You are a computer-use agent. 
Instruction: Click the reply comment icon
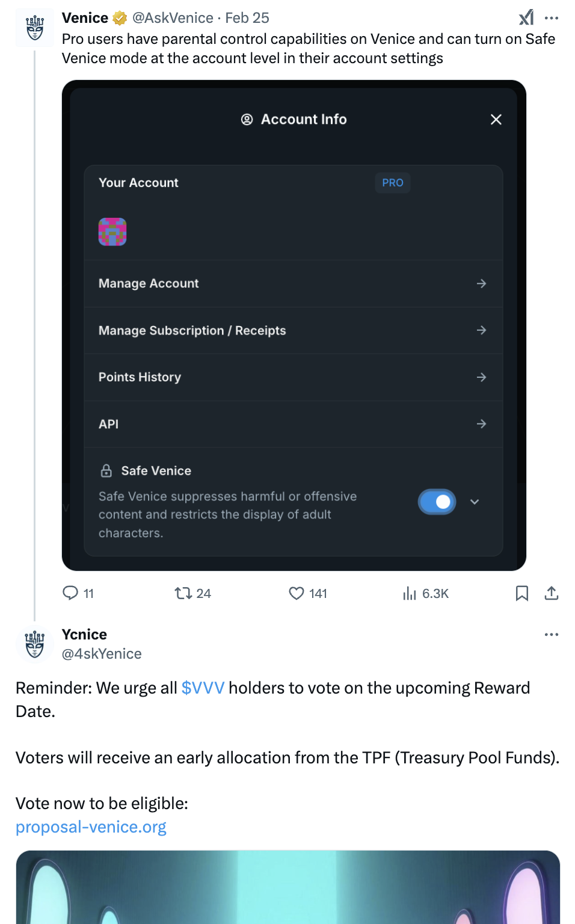click(x=71, y=593)
